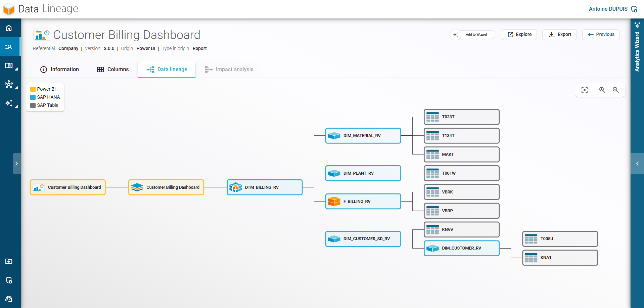Click the Export button
This screenshot has height=308, width=644.
559,35
